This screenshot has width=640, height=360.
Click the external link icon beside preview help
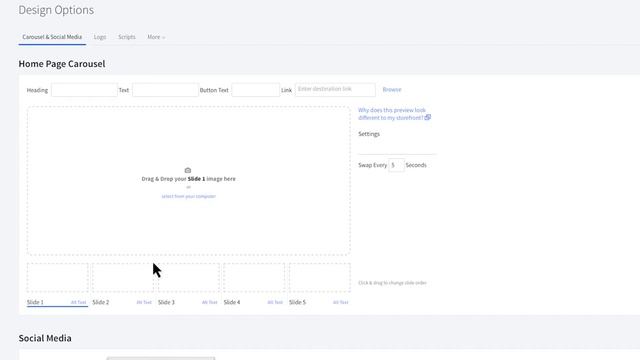pyautogui.click(x=428, y=118)
